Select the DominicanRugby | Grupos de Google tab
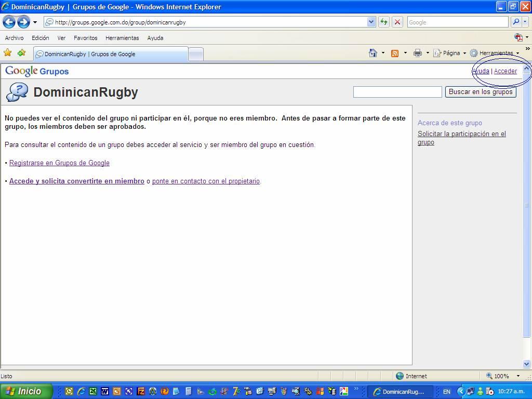 (x=111, y=54)
